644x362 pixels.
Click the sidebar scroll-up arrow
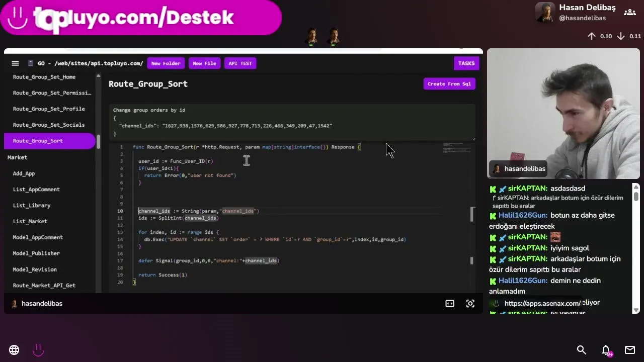(x=98, y=76)
